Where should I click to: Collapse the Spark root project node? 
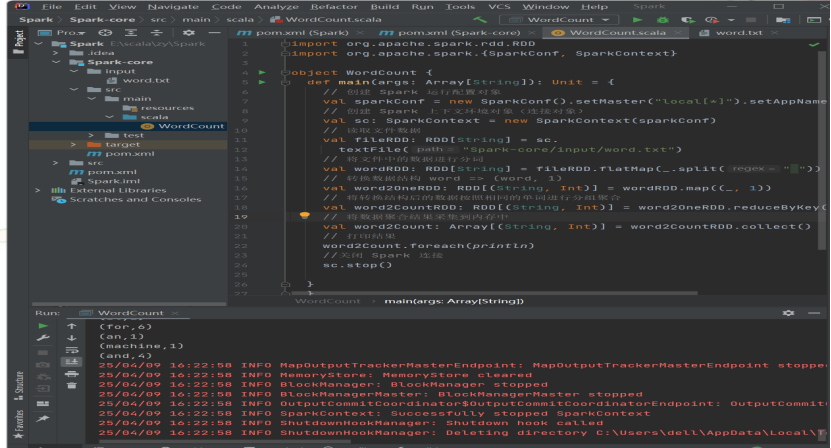[x=39, y=43]
